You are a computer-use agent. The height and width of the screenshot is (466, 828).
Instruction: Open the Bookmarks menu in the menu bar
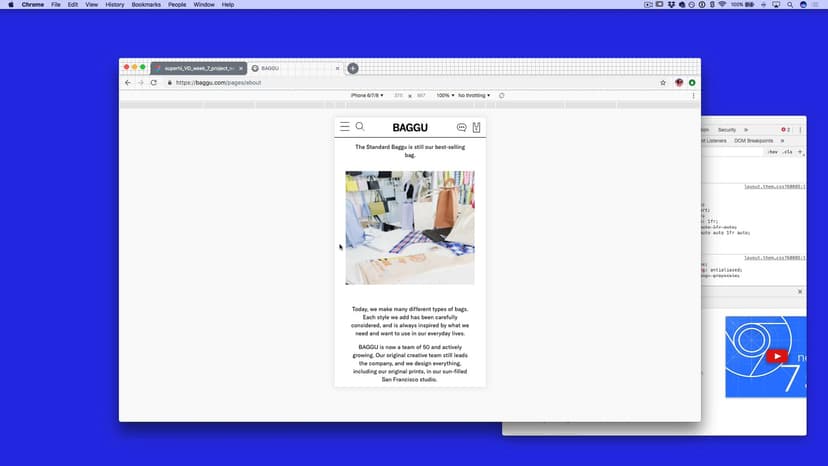[146, 5]
